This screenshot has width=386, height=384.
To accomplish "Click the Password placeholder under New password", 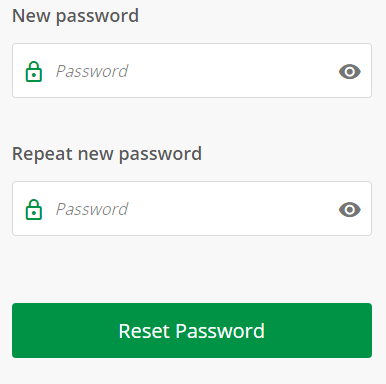I will coord(92,71).
